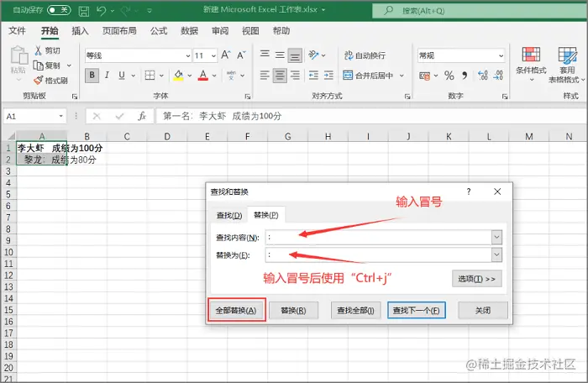Click the Borders icon
Viewport: 588px width, 383px height.
150,75
